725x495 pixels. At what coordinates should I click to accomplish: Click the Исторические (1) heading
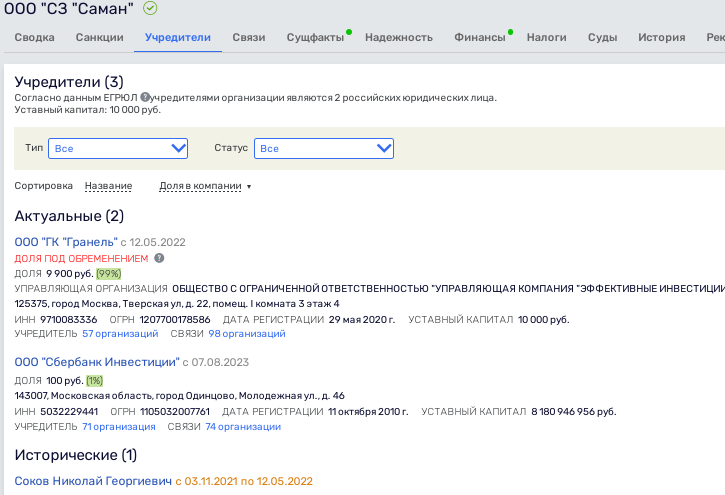pos(76,455)
